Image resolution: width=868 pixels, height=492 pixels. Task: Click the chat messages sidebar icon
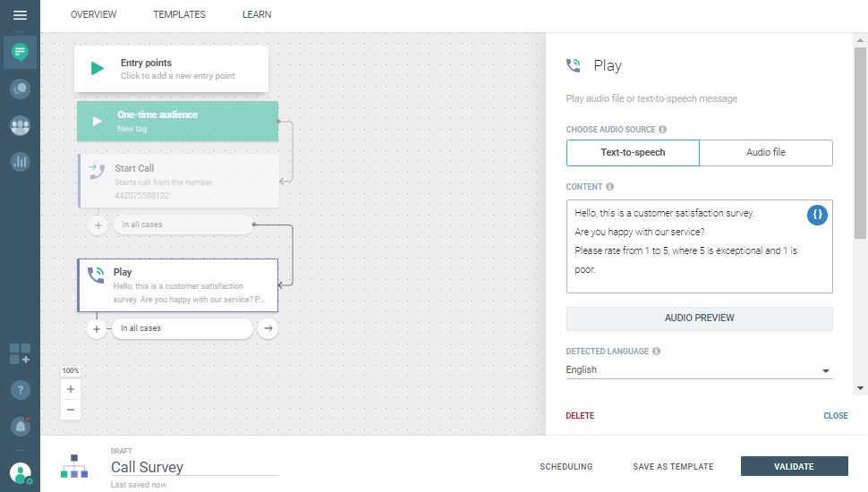[20, 53]
